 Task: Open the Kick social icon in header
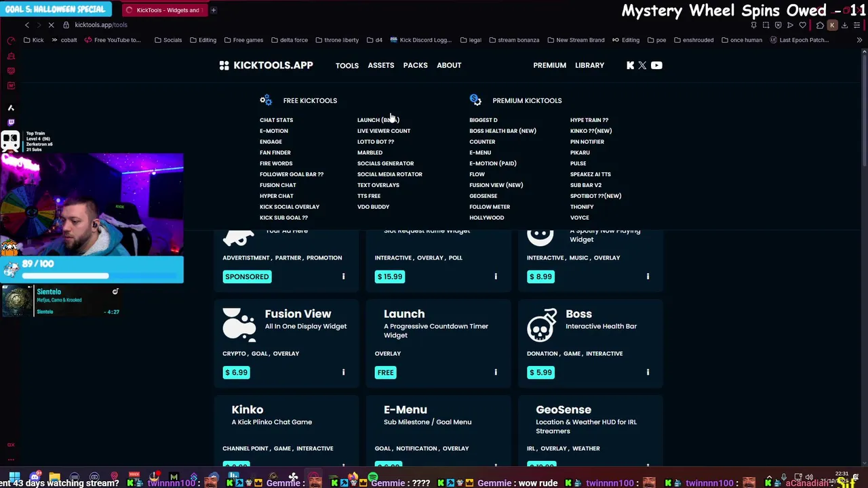(x=630, y=66)
